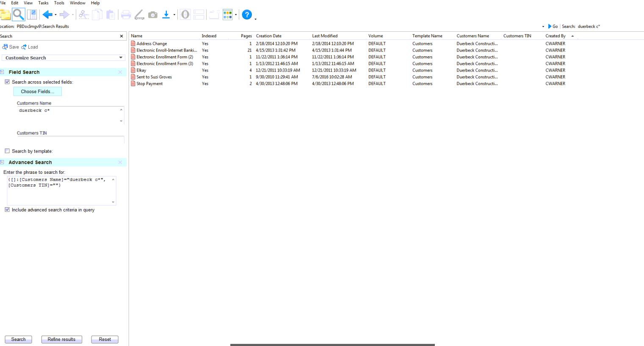Open the download Import dropdown arrow
644x346 pixels.
pos(174,15)
